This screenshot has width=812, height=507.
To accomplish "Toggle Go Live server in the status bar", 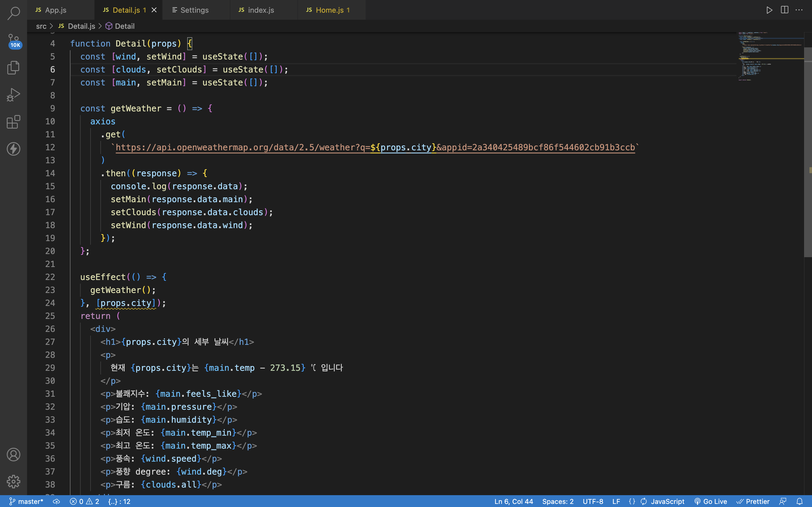I will [x=711, y=501].
